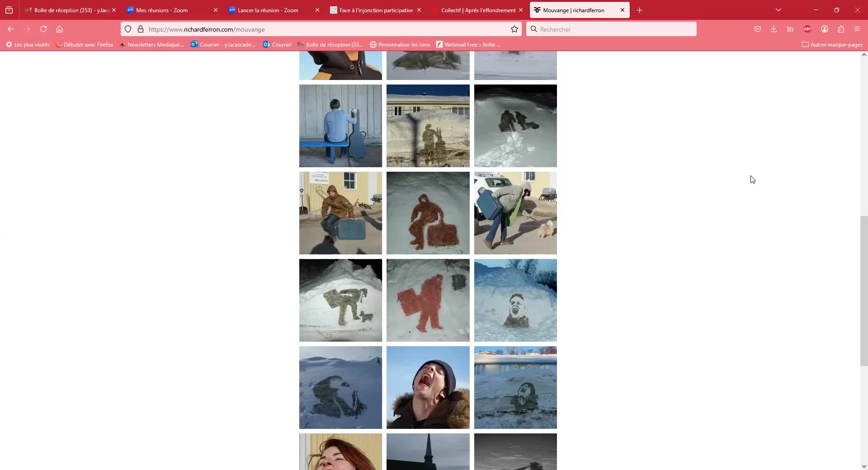Expand the list all tabs dropdown
This screenshot has height=470, width=868.
point(778,10)
